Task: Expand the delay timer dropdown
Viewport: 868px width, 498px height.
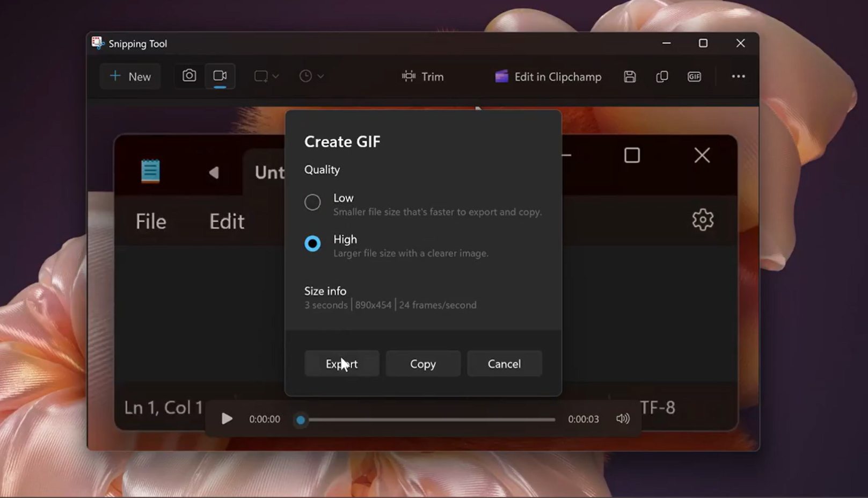Action: pos(311,76)
